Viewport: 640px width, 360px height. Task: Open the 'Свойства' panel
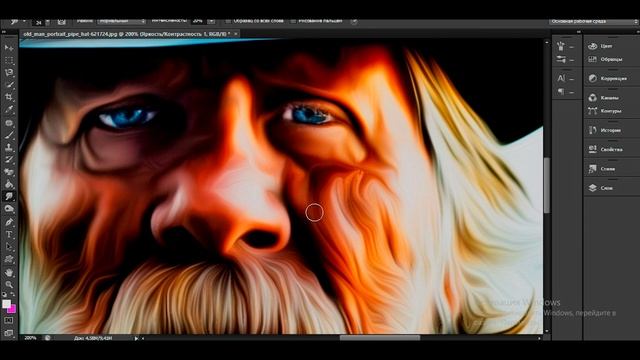pos(611,149)
